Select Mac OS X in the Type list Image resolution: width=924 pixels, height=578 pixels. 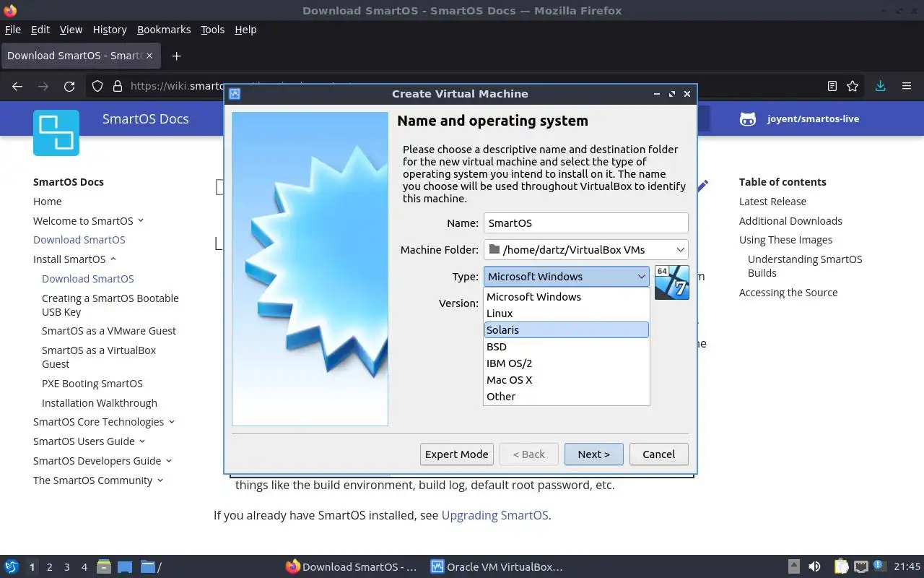(567, 380)
